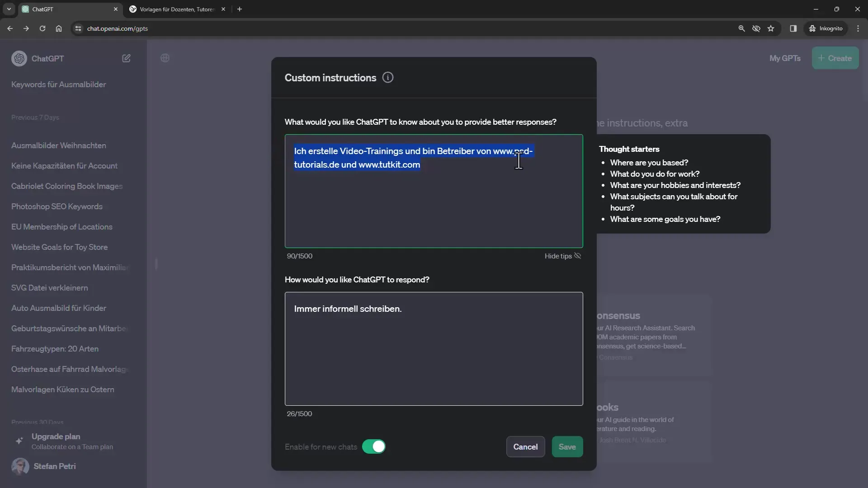Screen dimensions: 868x488
Task: Open chat Osterhase auf Fahrrad Malvorlage
Action: coord(70,369)
